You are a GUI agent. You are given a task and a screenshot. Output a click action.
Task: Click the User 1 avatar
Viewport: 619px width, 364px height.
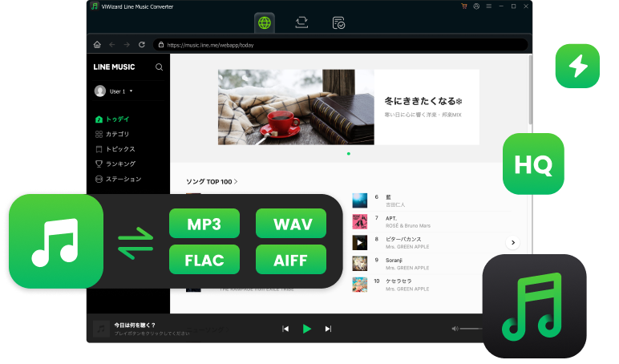coord(100,91)
